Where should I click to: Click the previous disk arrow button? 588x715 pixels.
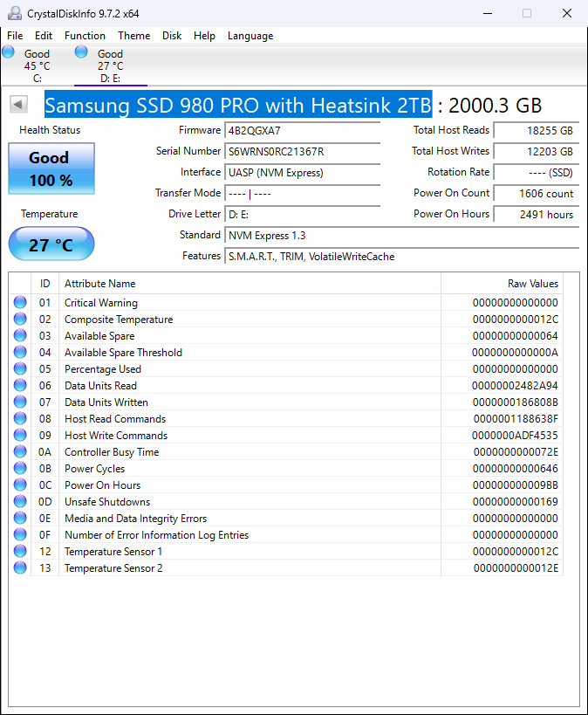click(x=18, y=105)
